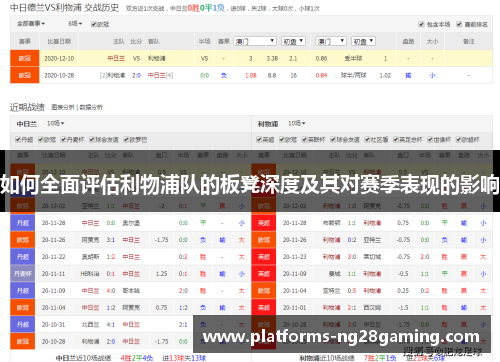Click the 球半/两球 handicap value
Image resolution: width=500 pixels, height=362 pixels.
click(x=353, y=75)
